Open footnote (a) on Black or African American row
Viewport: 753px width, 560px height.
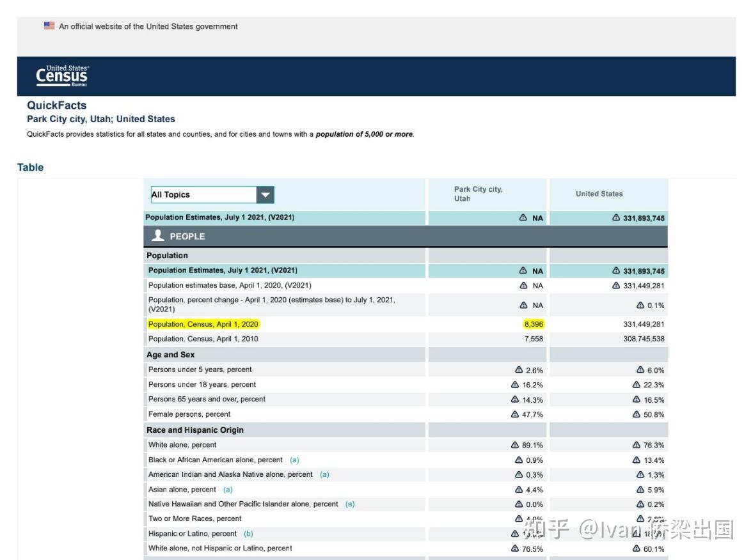pos(294,460)
